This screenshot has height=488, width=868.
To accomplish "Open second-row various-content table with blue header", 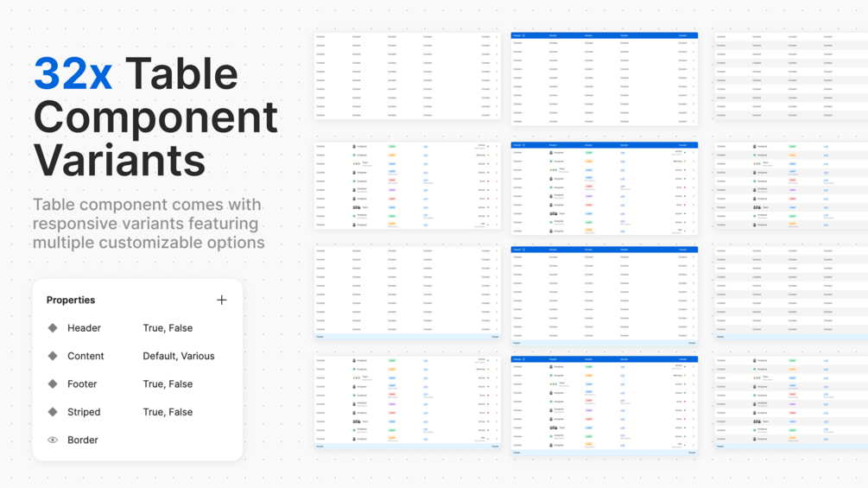I will click(604, 188).
